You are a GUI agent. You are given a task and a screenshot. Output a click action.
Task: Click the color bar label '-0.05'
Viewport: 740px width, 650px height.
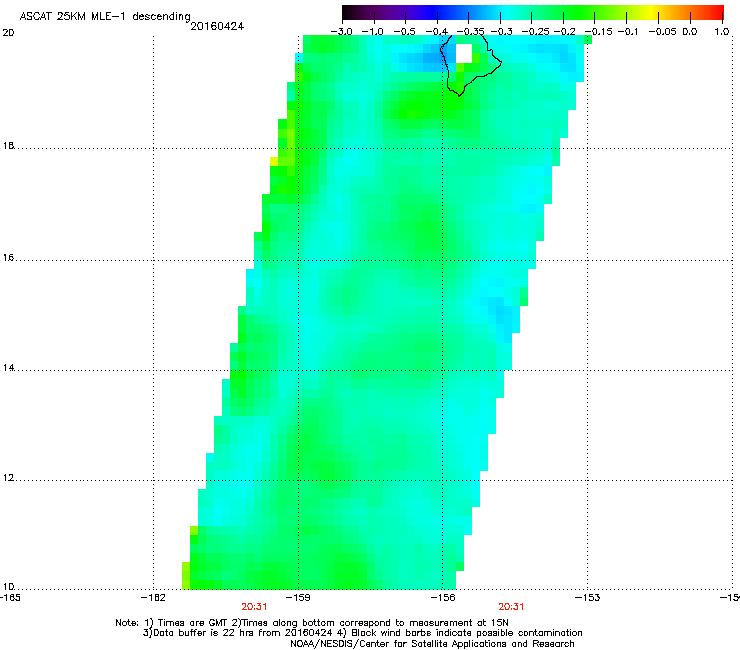(662, 32)
